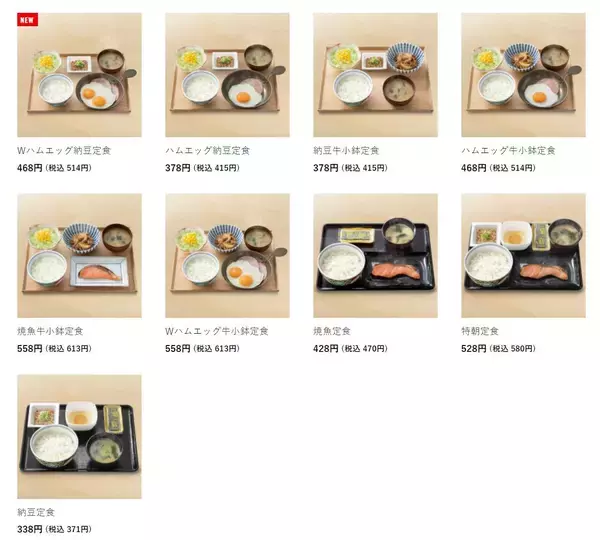The image size is (600, 540).
Task: Open the 納豆定食 photo
Action: [79, 437]
